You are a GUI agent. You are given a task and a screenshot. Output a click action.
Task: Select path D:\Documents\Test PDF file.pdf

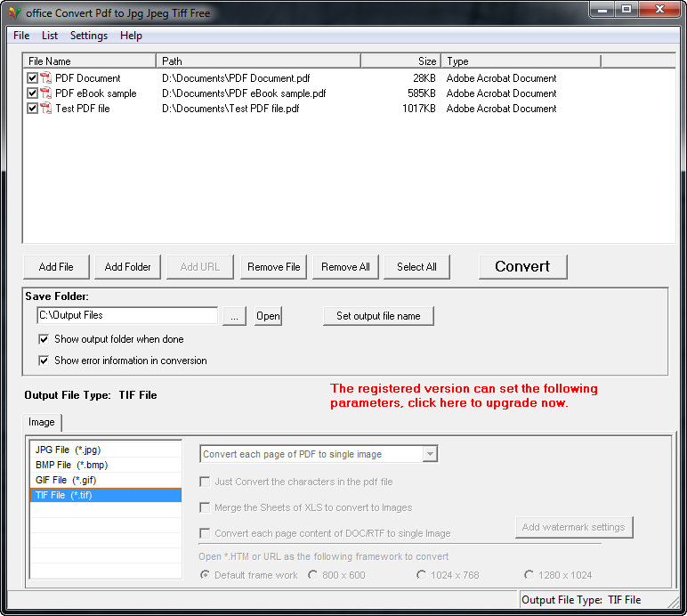(230, 109)
